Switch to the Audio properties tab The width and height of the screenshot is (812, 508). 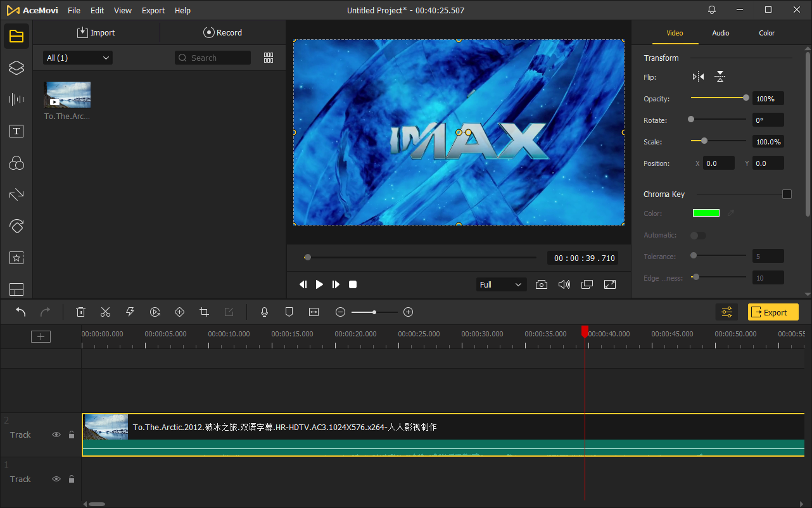[721, 33]
